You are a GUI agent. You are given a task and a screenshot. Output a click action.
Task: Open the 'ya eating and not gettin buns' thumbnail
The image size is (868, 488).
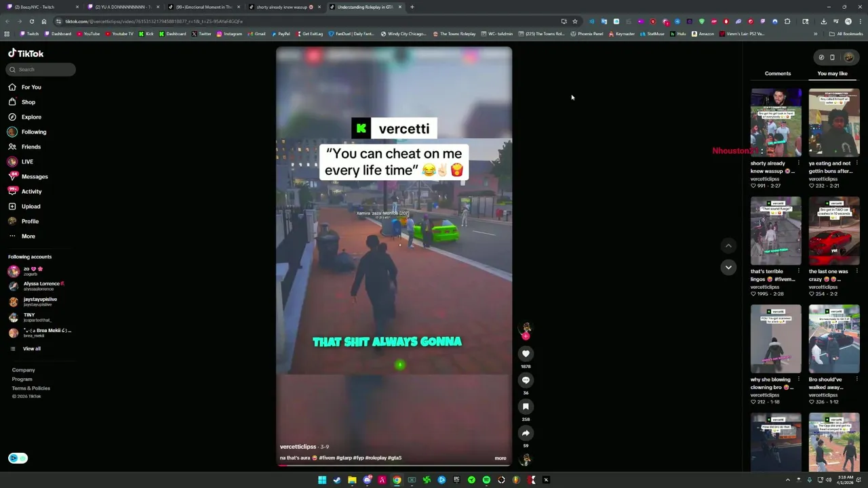pyautogui.click(x=834, y=123)
